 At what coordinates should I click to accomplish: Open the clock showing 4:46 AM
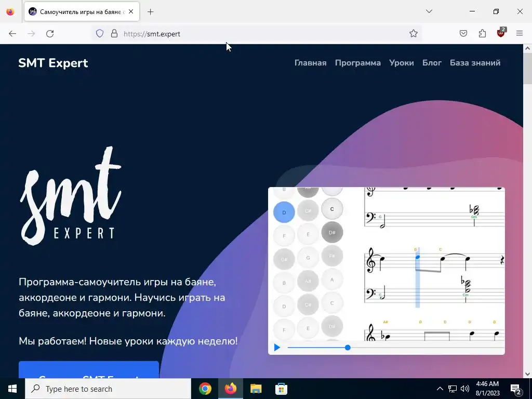487,389
